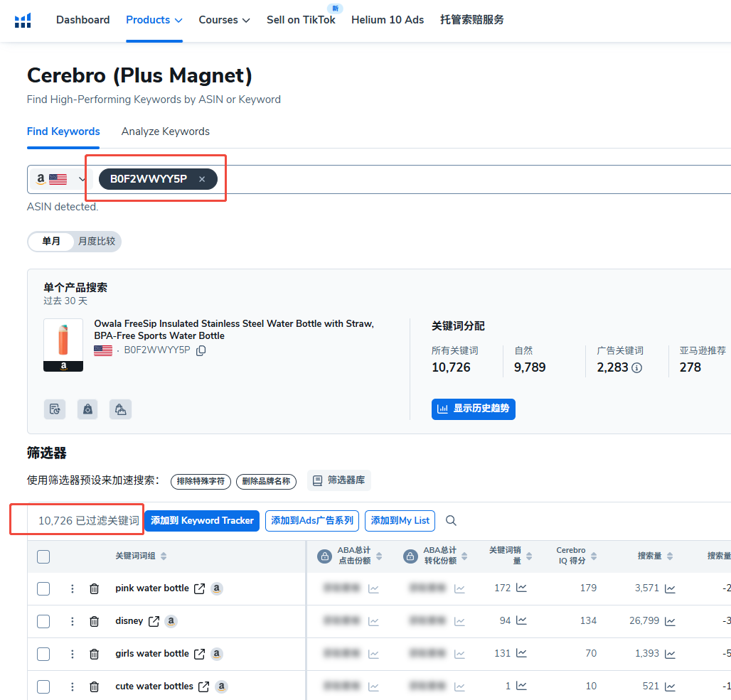The height and width of the screenshot is (700, 731).
Task: Switch to the Analyze Keywords tab
Action: point(165,131)
